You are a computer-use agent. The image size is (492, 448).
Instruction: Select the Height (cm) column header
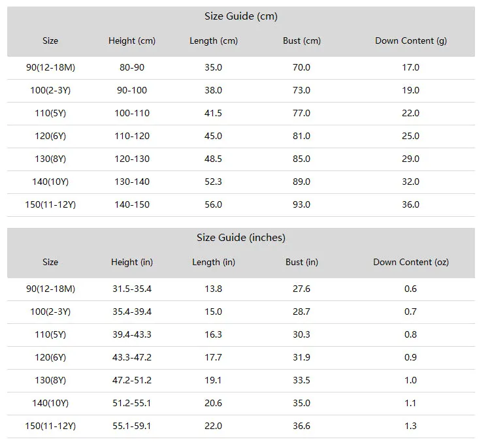[132, 40]
